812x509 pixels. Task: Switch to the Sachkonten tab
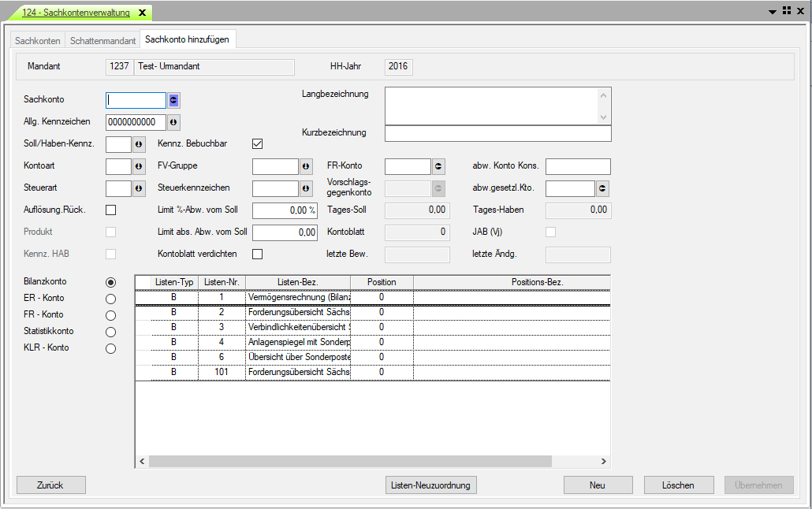coord(38,40)
